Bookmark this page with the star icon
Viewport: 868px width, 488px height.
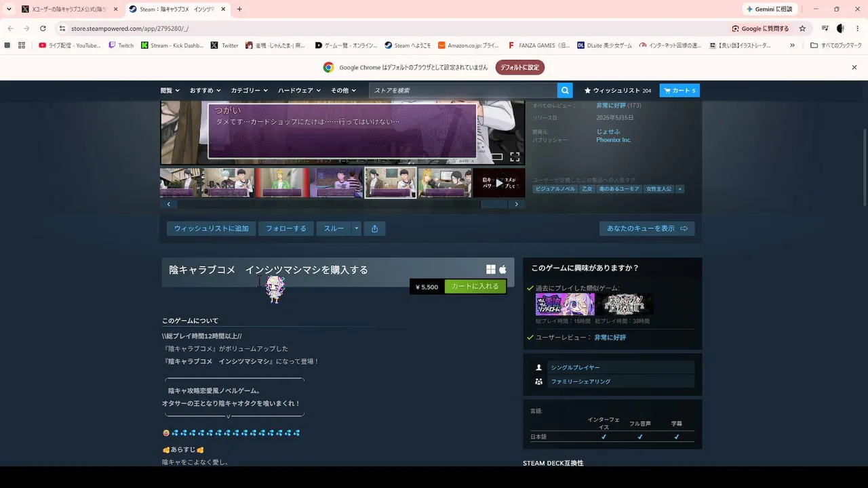click(x=802, y=28)
